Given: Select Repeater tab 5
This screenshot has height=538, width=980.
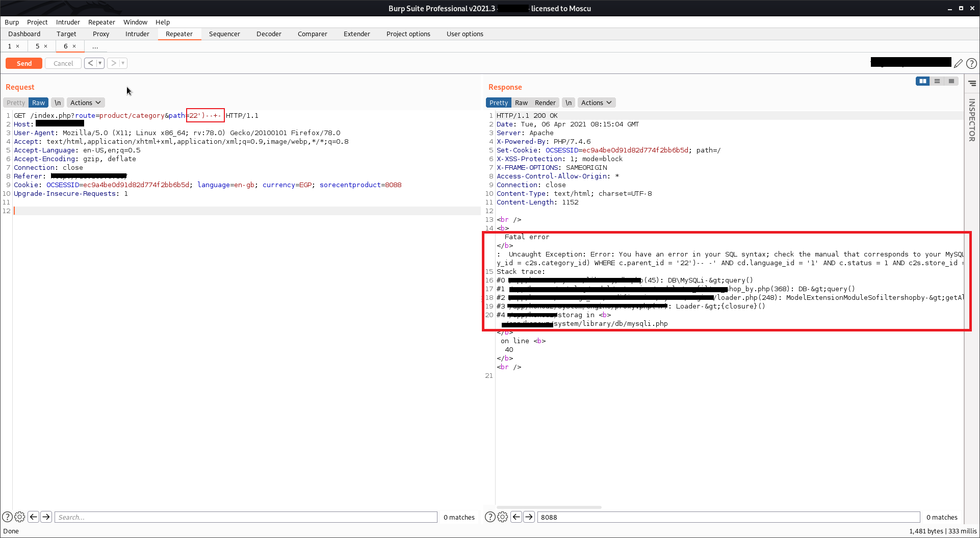Looking at the screenshot, I should 37,46.
